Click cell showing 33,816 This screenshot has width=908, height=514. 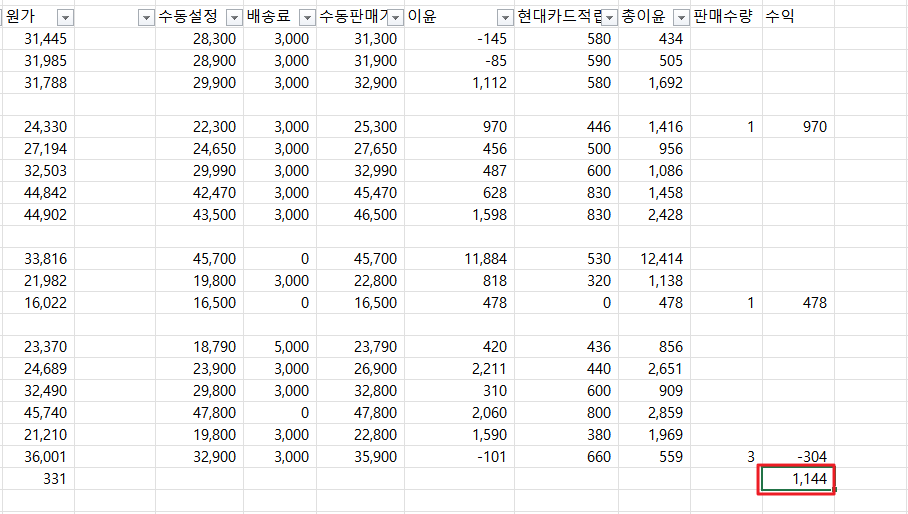click(38, 259)
